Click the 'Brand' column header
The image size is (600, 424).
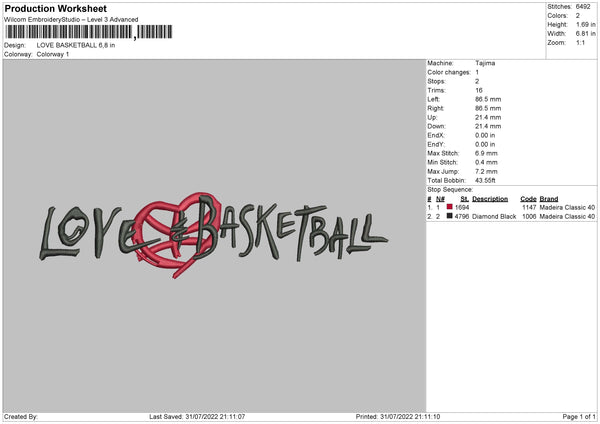[549, 199]
